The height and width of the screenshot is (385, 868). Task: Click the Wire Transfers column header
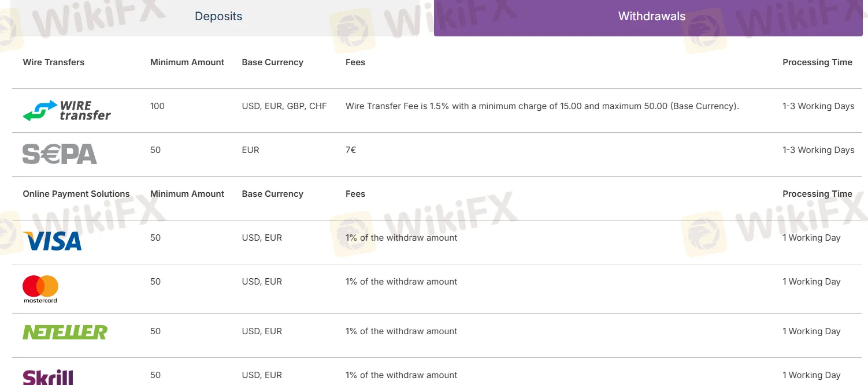(x=53, y=62)
